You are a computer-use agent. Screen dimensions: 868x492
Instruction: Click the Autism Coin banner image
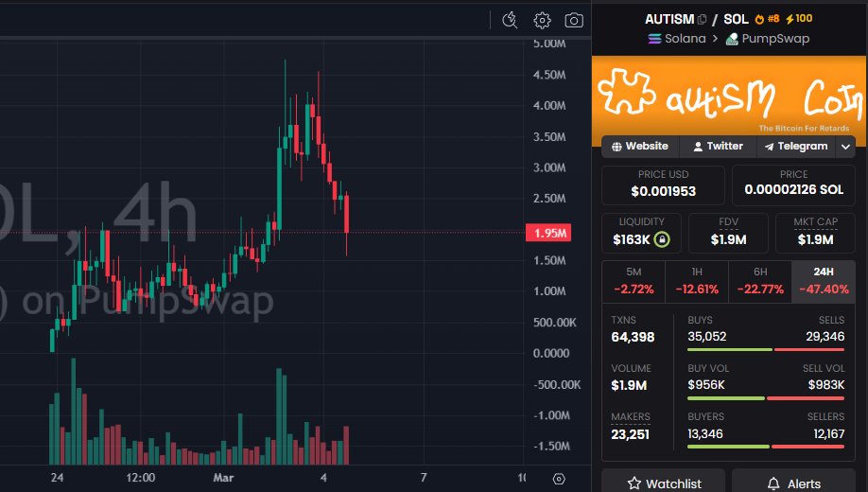coord(728,96)
